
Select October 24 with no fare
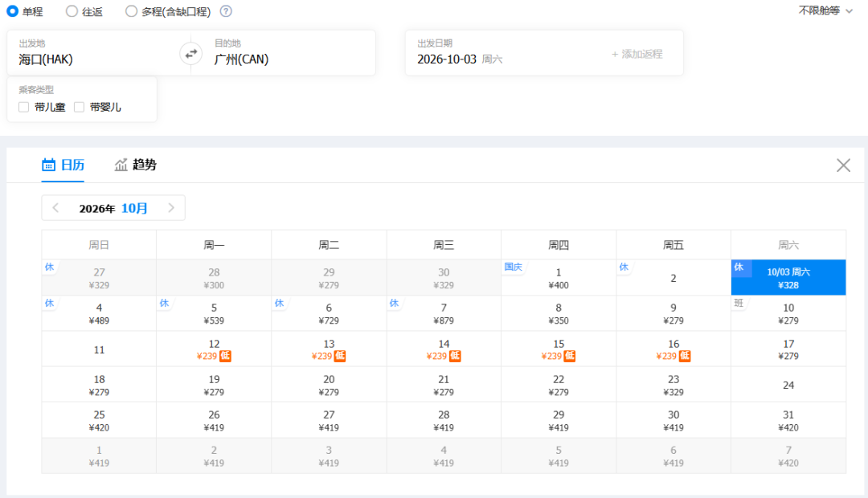click(x=788, y=385)
